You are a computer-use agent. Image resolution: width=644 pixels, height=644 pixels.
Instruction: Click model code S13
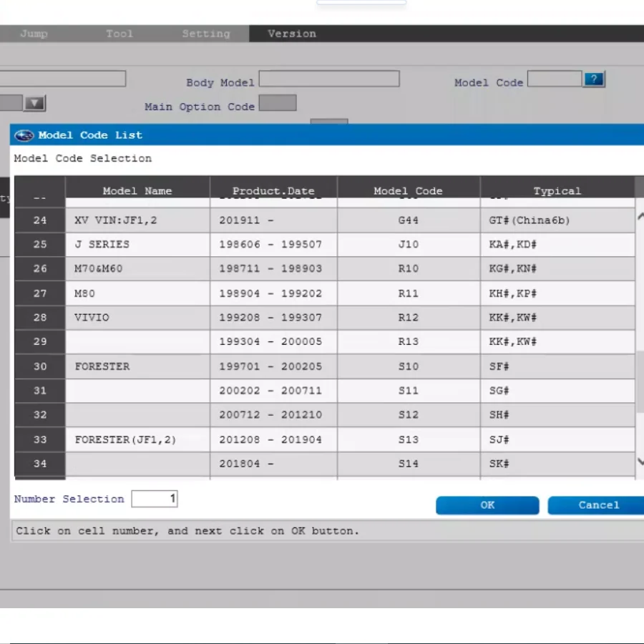click(x=409, y=439)
